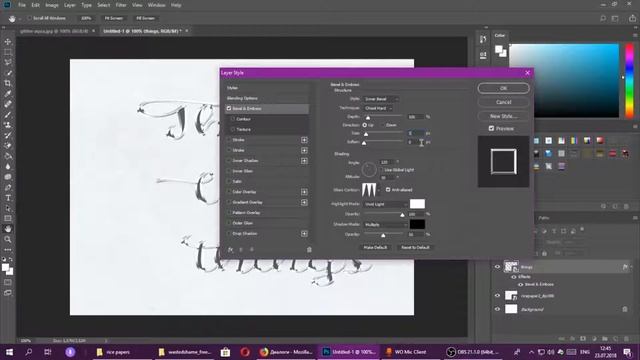The height and width of the screenshot is (360, 640).
Task: Click the delete layer trash icon in Layers panel
Action: pyautogui.click(x=626, y=339)
